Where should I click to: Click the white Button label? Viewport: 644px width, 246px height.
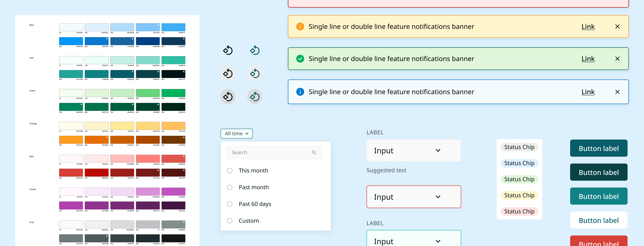point(599,220)
